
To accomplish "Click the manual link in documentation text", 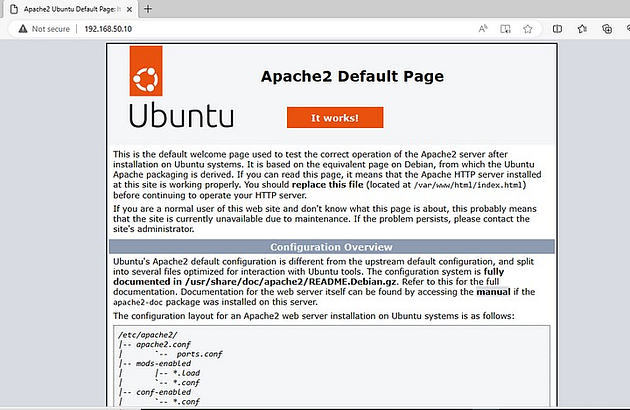I will [x=493, y=292].
